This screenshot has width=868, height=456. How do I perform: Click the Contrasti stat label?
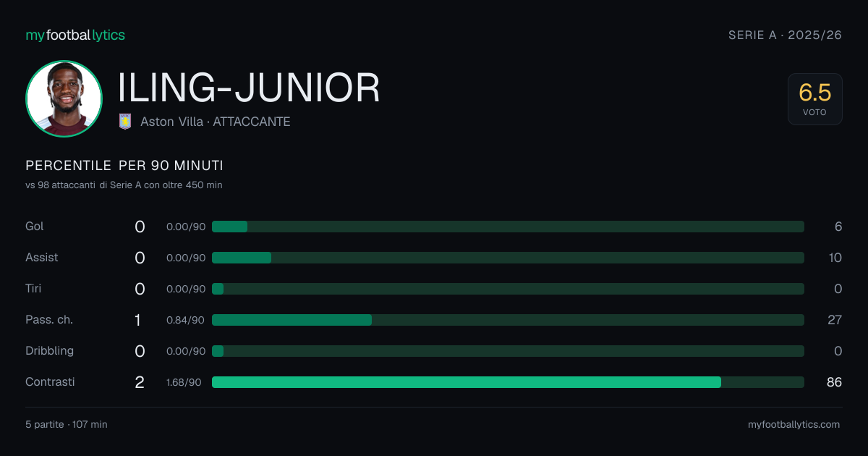pyautogui.click(x=50, y=382)
